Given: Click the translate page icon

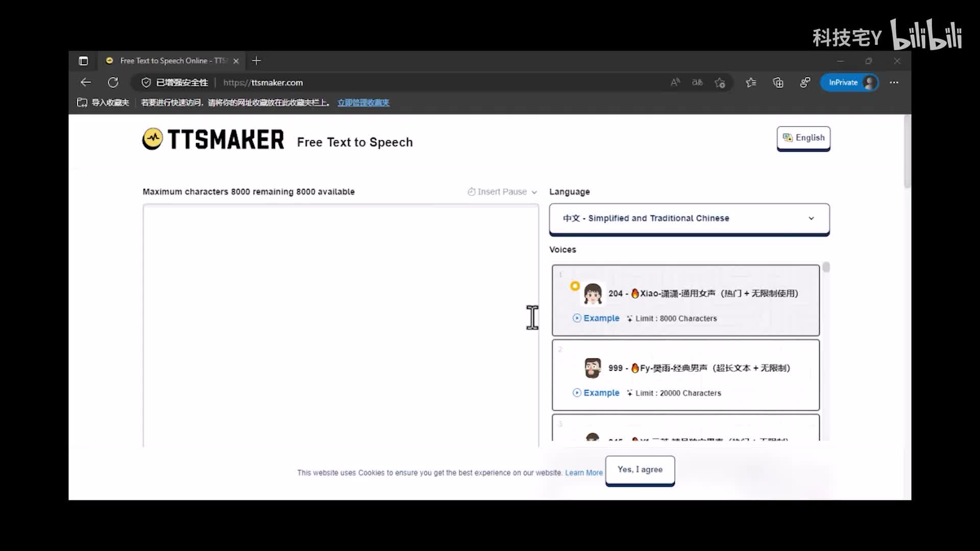Looking at the screenshot, I should [697, 82].
